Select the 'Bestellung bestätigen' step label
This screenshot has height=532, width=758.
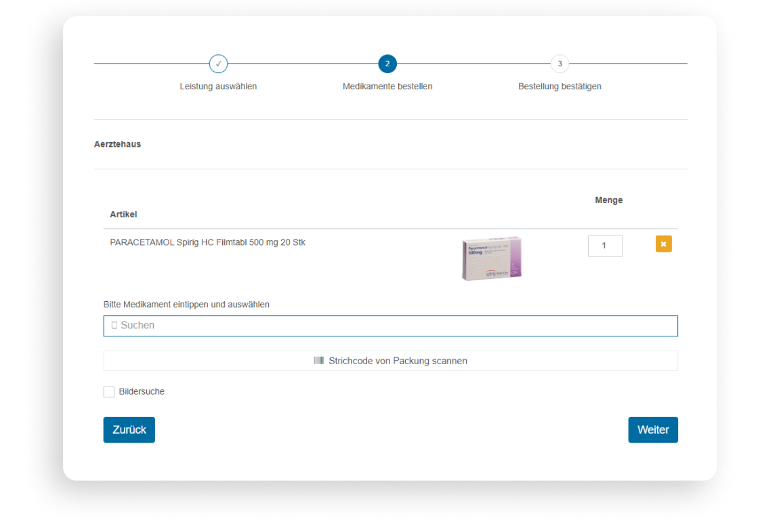pyautogui.click(x=560, y=86)
